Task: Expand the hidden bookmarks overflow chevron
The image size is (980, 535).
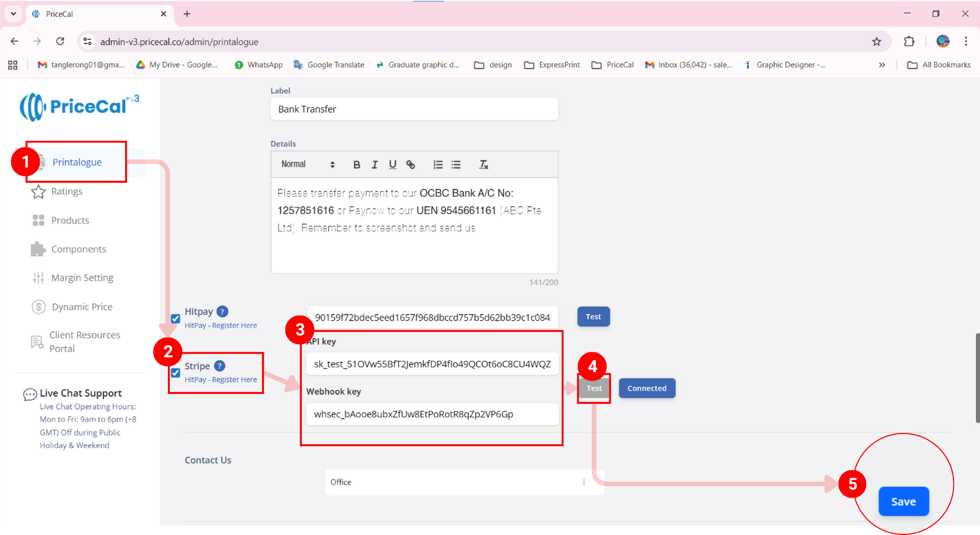Action: tap(881, 65)
